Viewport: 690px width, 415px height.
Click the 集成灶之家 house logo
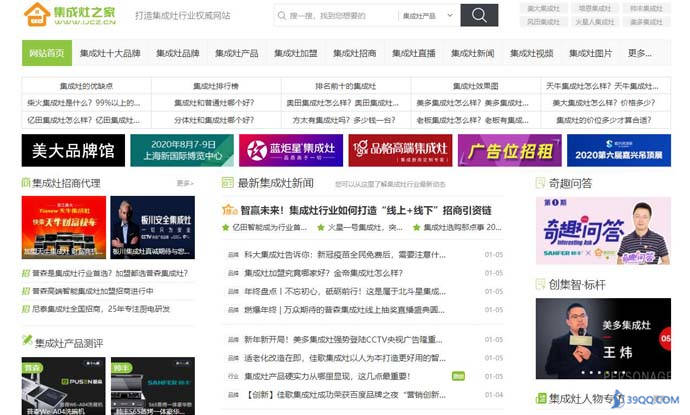pyautogui.click(x=37, y=15)
